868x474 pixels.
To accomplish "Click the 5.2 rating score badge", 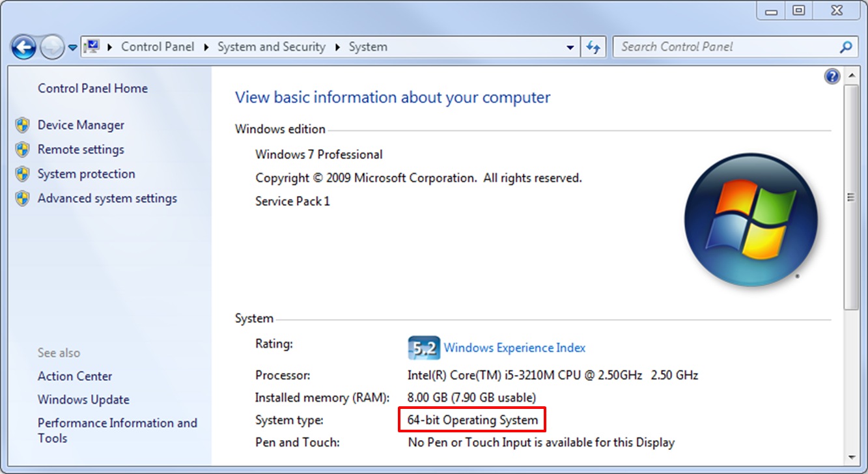I will pos(423,348).
